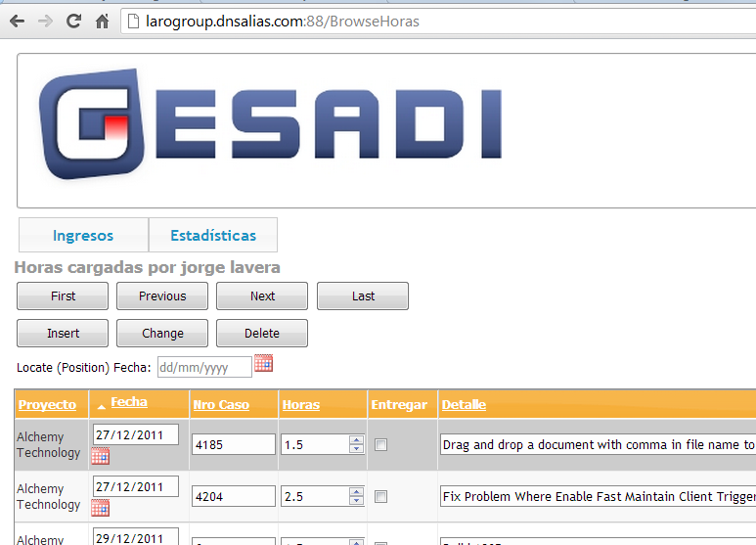Click the Entregar column header

[399, 405]
